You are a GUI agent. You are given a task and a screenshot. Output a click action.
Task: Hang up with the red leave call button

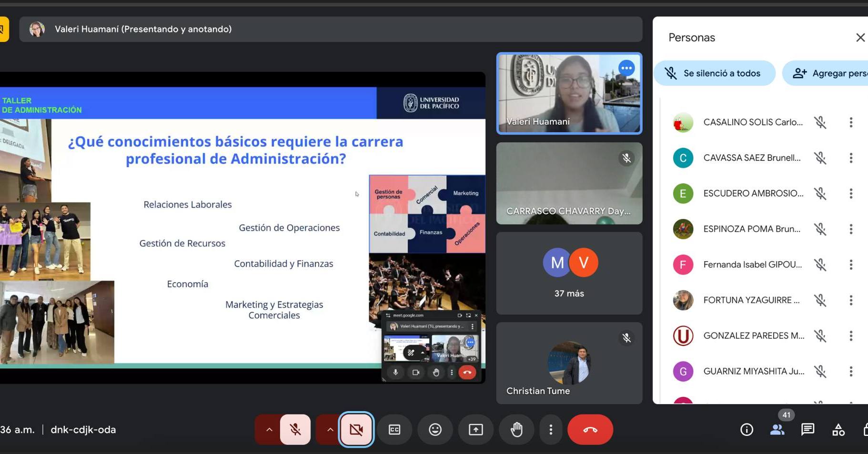point(590,430)
